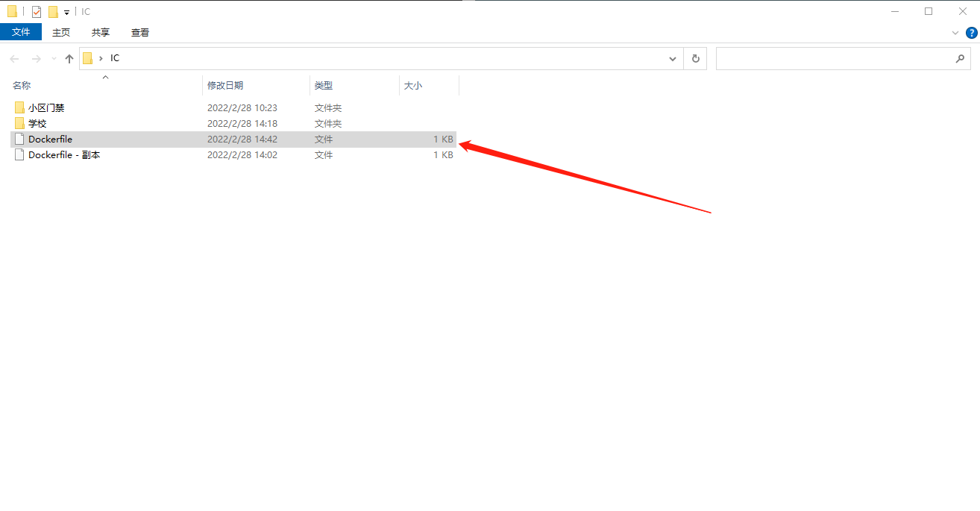
Task: Go back with the left arrow button
Action: pyautogui.click(x=14, y=59)
